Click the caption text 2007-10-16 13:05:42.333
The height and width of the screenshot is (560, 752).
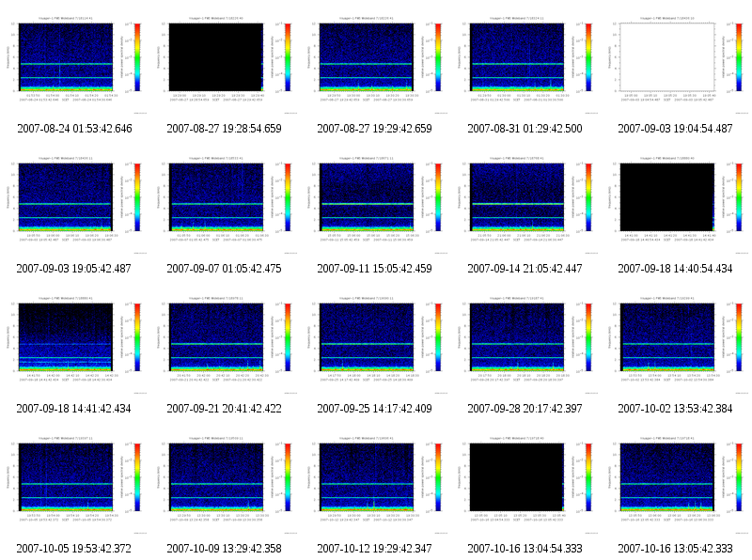[675, 549]
